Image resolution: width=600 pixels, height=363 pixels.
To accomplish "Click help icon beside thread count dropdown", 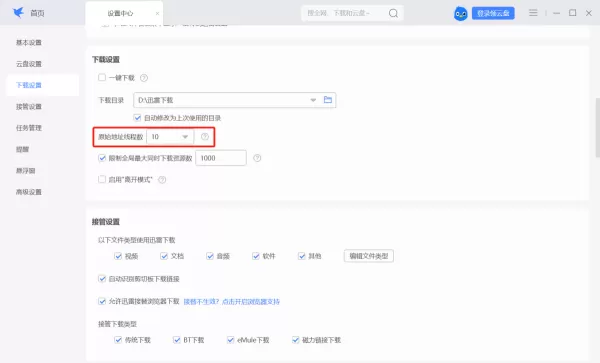I will [205, 137].
